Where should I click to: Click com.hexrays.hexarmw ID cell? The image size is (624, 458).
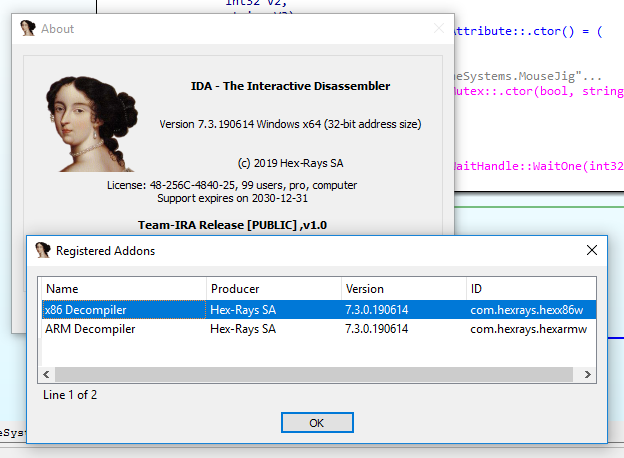click(528, 329)
